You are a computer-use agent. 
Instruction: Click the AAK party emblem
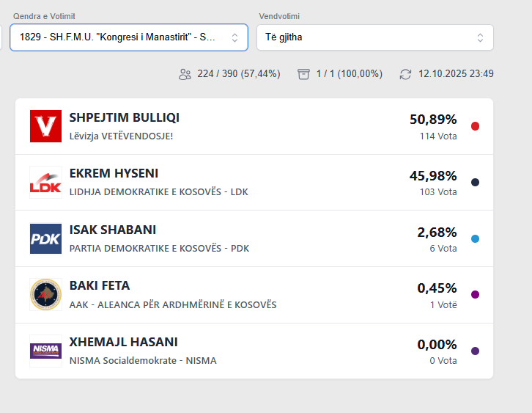(45, 294)
